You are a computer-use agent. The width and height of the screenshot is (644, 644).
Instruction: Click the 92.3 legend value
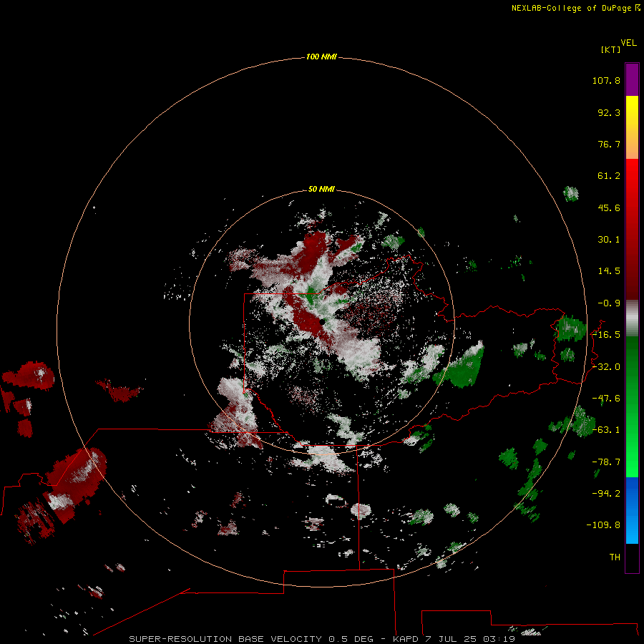click(609, 112)
